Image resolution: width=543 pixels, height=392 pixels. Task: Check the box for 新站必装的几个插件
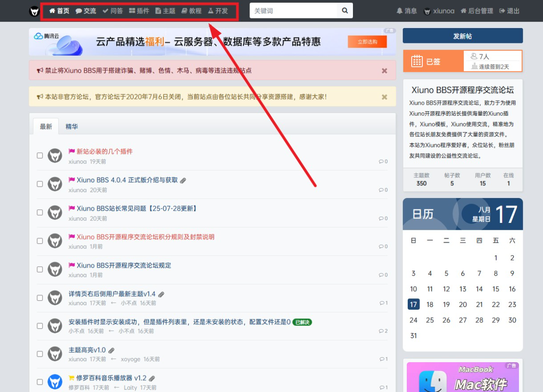tap(40, 156)
